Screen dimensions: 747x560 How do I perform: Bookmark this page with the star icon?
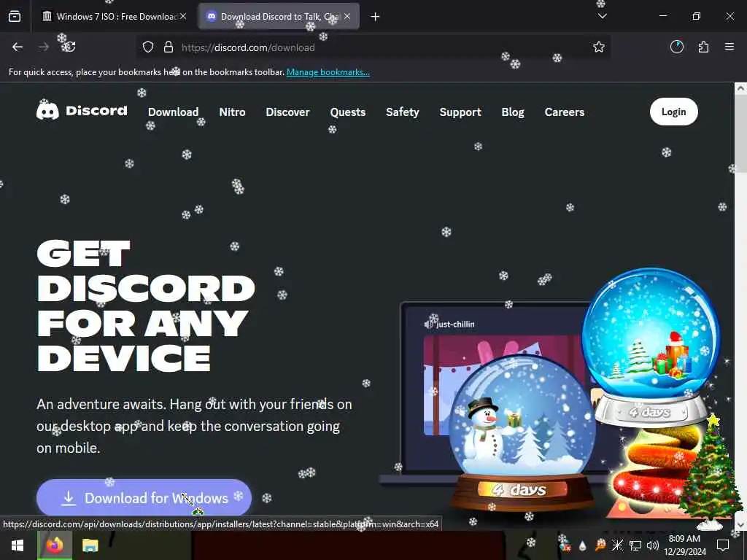599,47
